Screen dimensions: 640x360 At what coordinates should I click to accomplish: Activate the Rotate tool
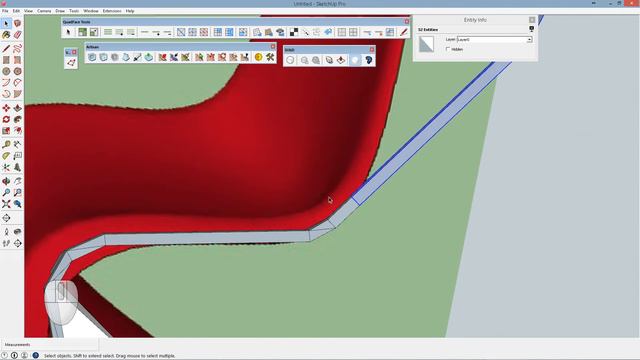click(6, 120)
